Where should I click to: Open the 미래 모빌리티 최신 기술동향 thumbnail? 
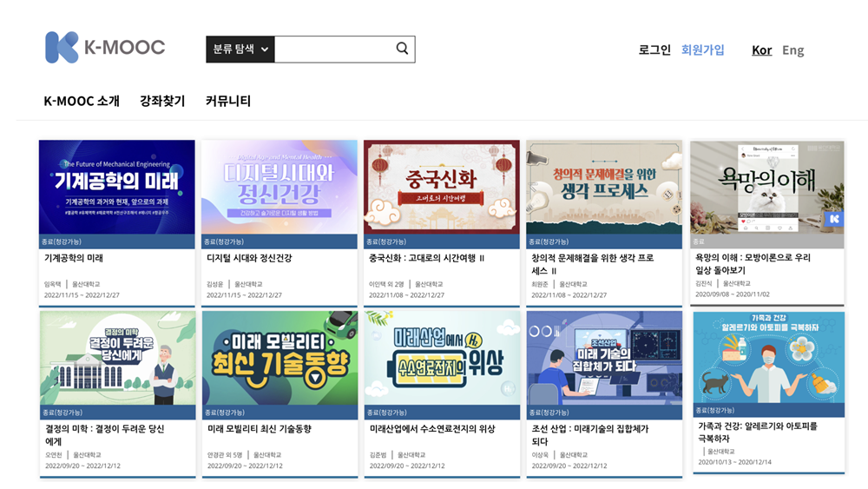(279, 358)
